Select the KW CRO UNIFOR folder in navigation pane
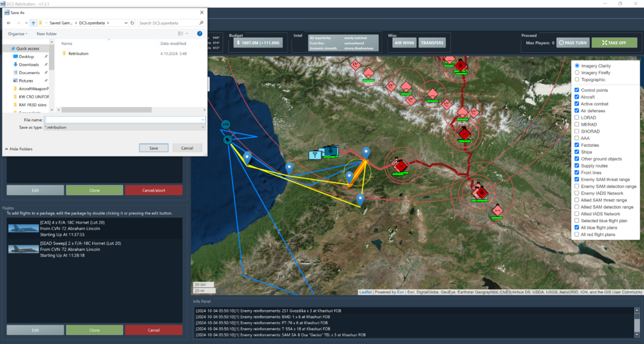Image resolution: width=644 pixels, height=344 pixels. coord(31,97)
